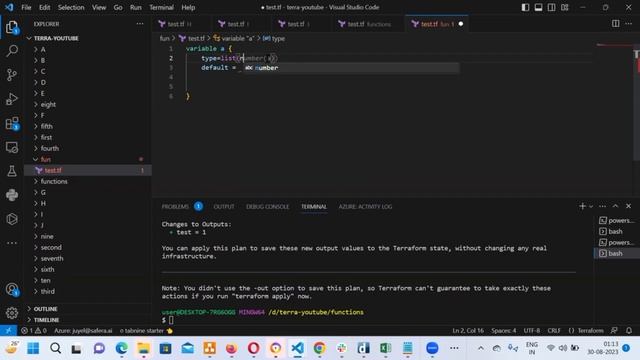Open notifications bell in status bar
The image size is (640, 360).
tap(629, 331)
